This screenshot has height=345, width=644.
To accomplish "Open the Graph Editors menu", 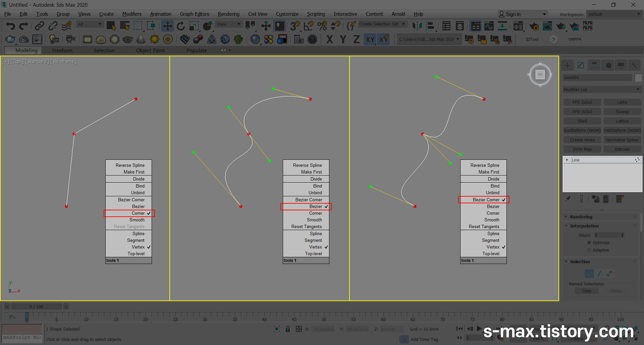I will 195,14.
